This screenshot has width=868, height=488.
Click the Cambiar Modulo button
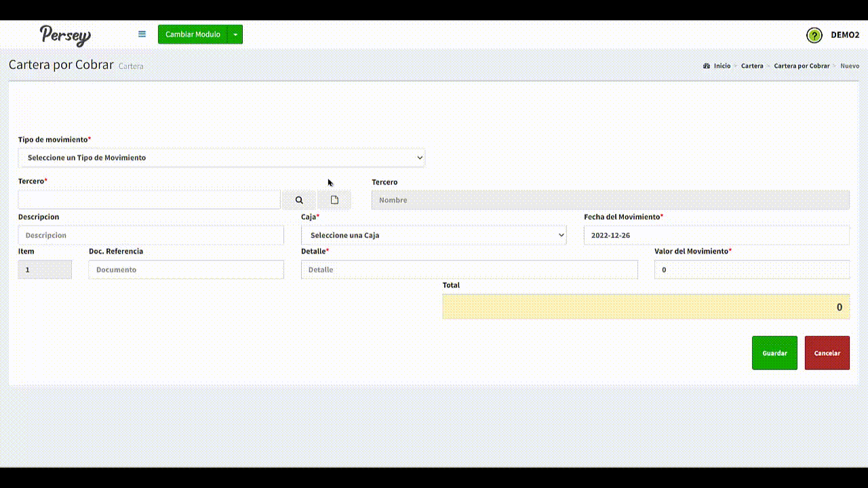click(193, 35)
